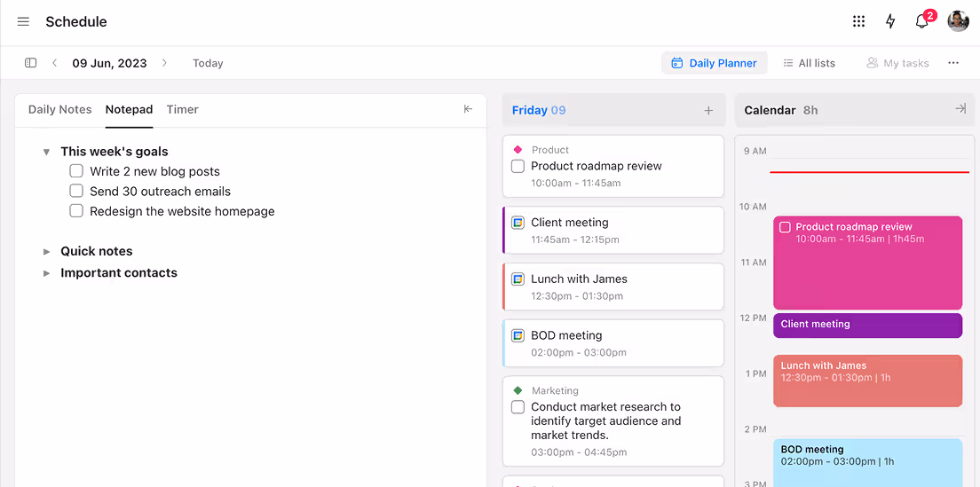Mark Product roadmap review task complete
Screen dimensions: 980x487
(518, 166)
